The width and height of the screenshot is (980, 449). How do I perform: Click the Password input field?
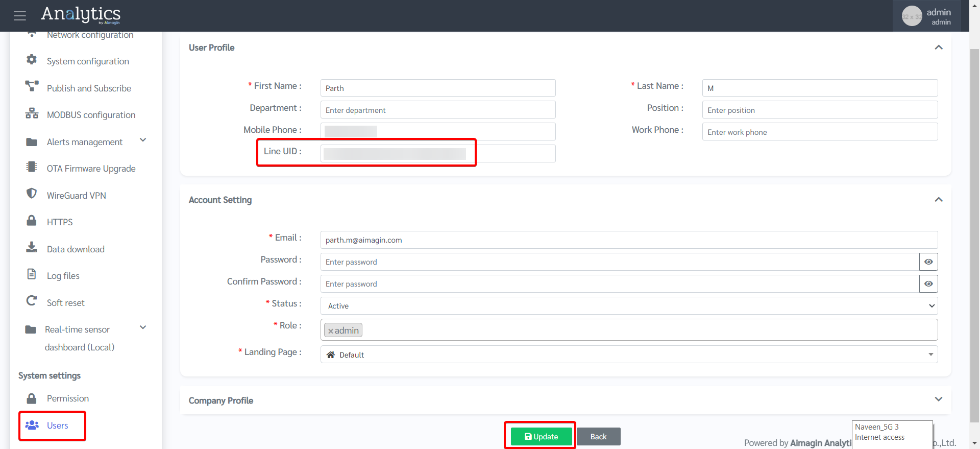pyautogui.click(x=620, y=262)
